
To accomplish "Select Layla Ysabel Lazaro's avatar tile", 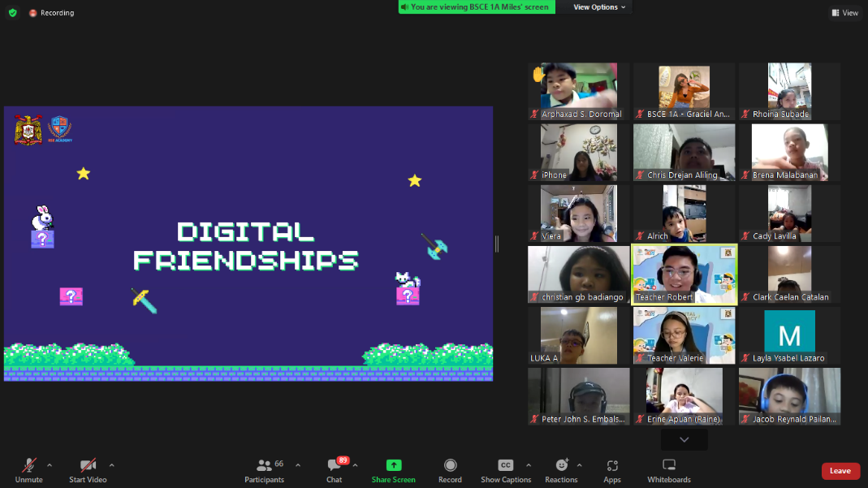I will pyautogui.click(x=789, y=336).
